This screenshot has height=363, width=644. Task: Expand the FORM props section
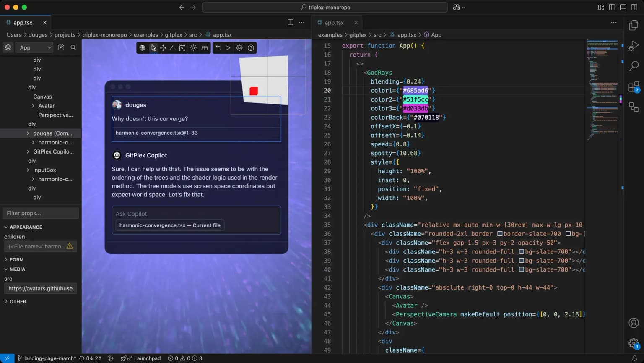[x=16, y=260]
